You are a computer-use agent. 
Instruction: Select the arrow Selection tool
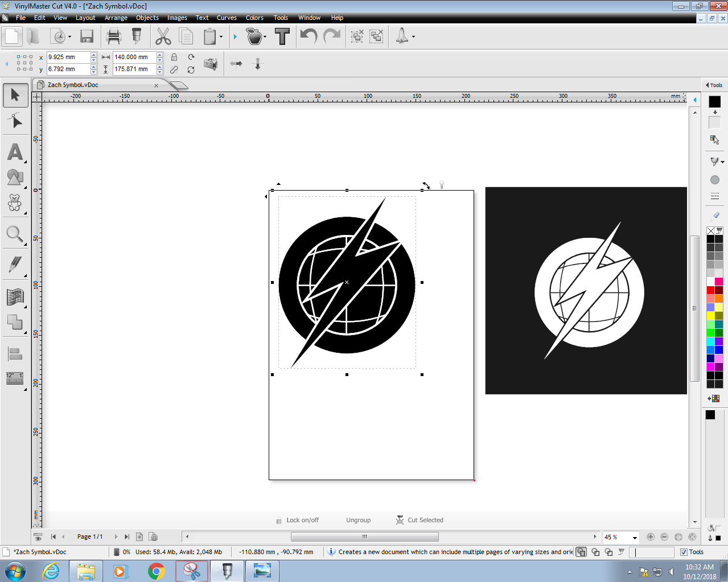click(15, 95)
